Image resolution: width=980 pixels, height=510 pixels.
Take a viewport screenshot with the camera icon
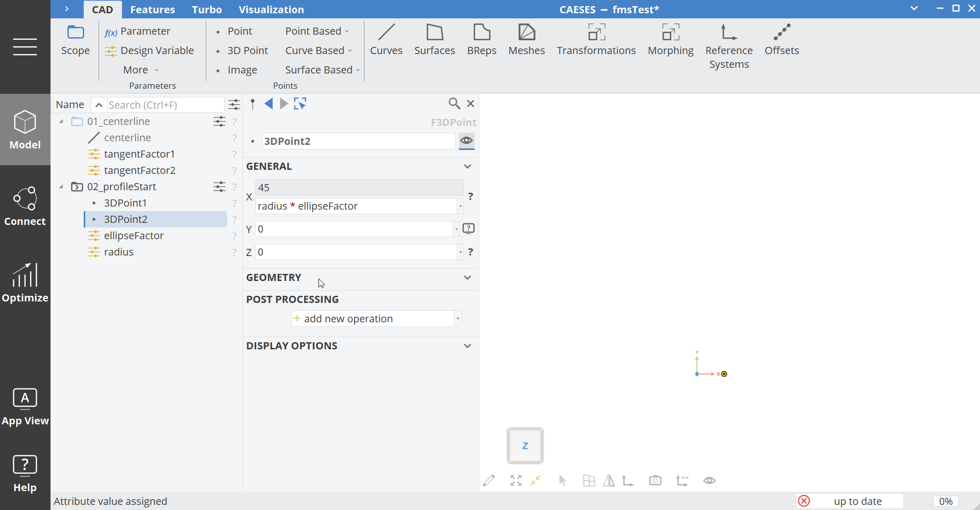pyautogui.click(x=655, y=480)
